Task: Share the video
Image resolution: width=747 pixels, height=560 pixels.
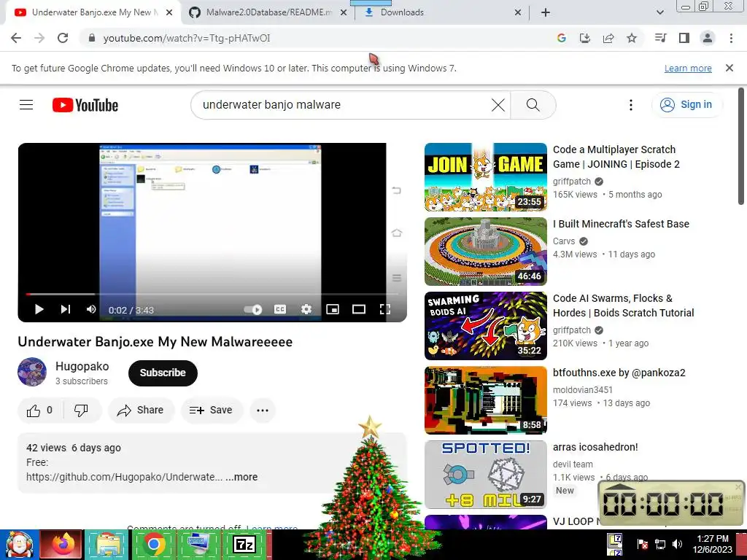Action: point(141,410)
